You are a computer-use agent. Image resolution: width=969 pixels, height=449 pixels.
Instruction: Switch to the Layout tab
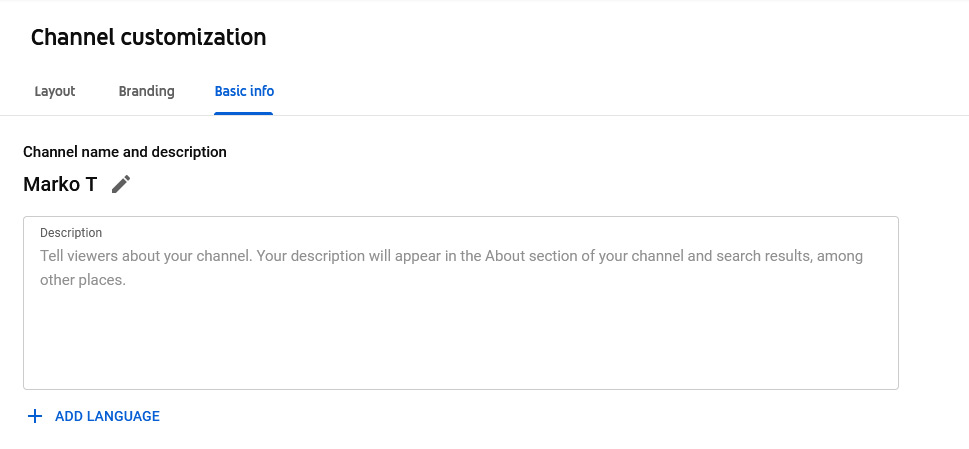[55, 91]
